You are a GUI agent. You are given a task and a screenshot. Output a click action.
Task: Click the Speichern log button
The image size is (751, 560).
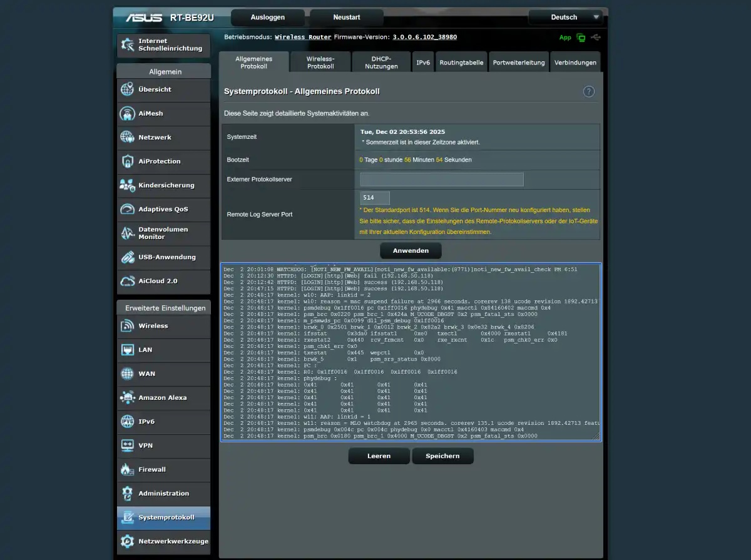(442, 456)
